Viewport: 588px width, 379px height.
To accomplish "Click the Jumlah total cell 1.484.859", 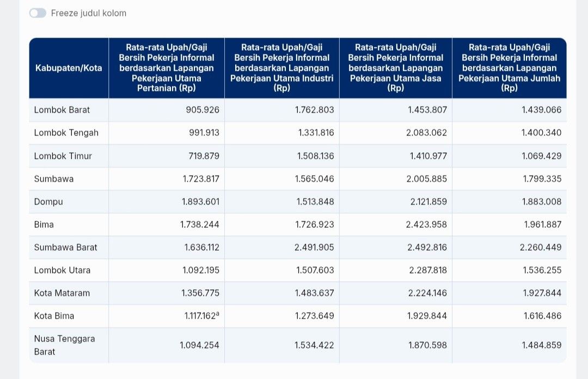I will tap(541, 345).
